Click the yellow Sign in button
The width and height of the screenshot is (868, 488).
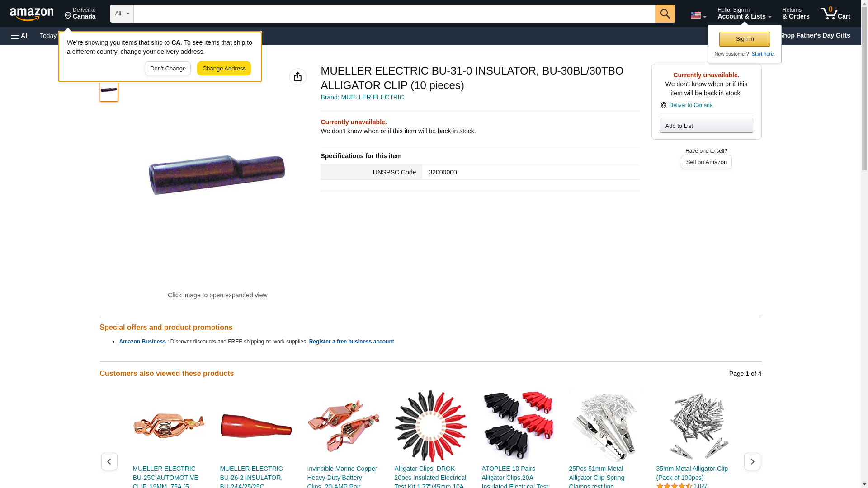click(x=745, y=39)
